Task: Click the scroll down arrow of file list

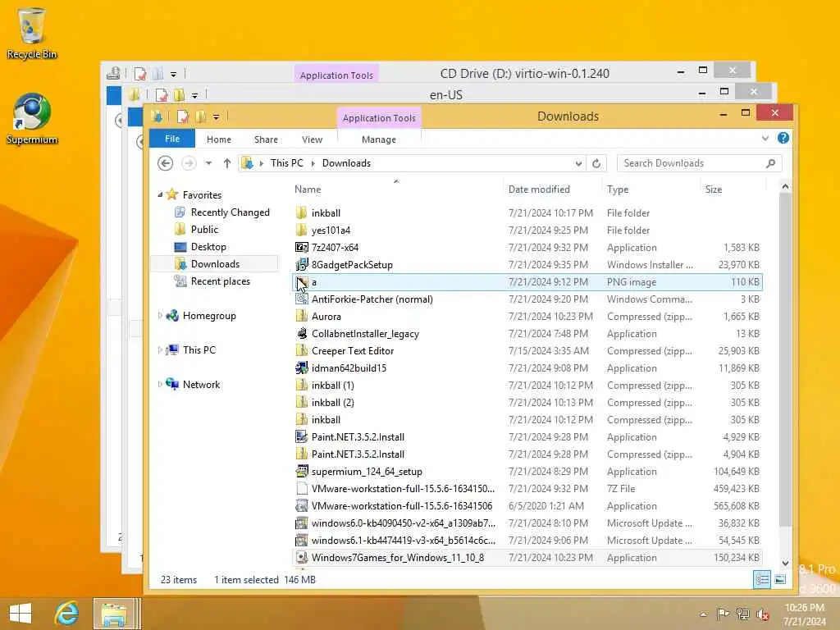Action: click(785, 563)
